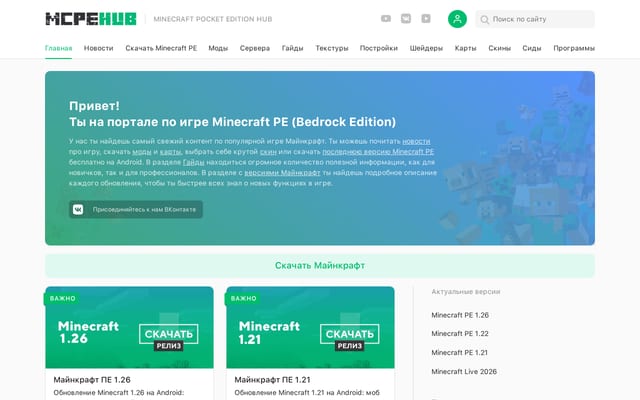Open the 'Сиды' navigation item
The height and width of the screenshot is (400, 640).
click(x=532, y=48)
